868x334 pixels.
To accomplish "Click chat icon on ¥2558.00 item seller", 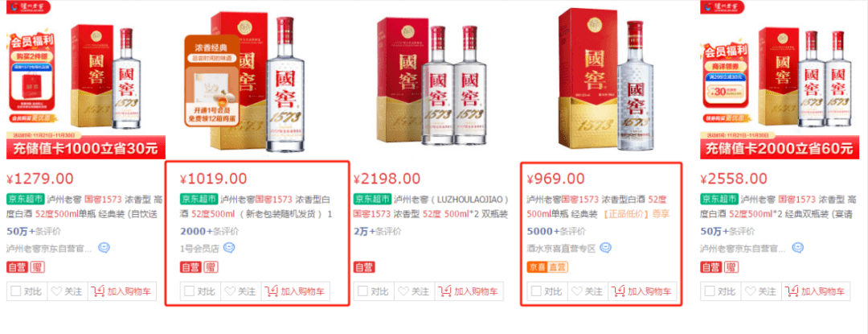I will 798,248.
